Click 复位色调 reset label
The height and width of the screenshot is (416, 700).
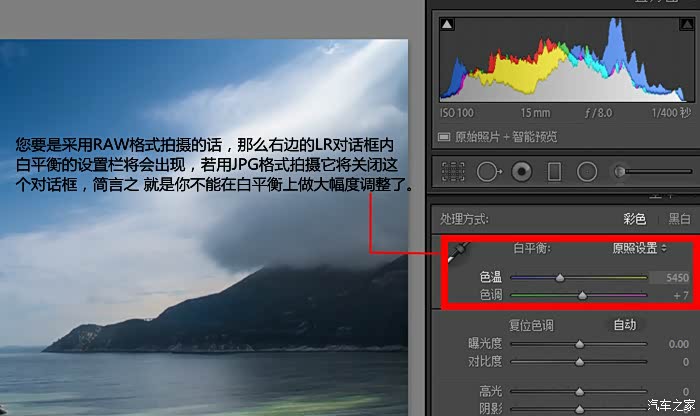tap(531, 326)
